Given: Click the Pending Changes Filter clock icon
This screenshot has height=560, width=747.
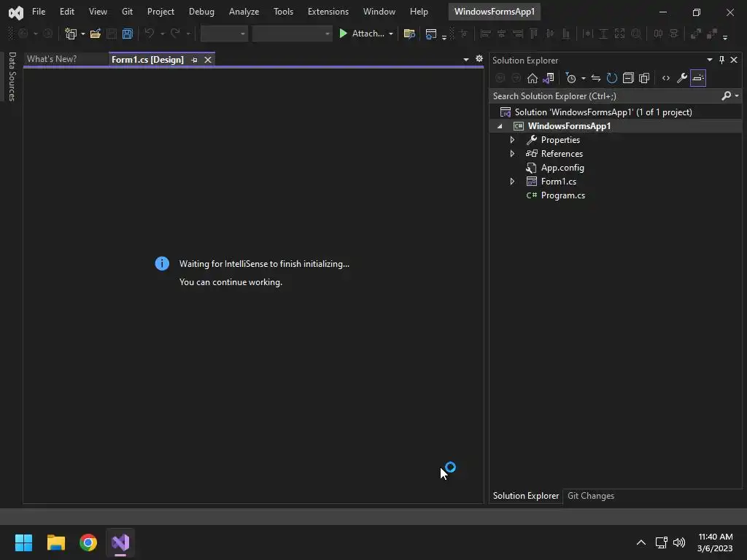Looking at the screenshot, I should [x=570, y=78].
